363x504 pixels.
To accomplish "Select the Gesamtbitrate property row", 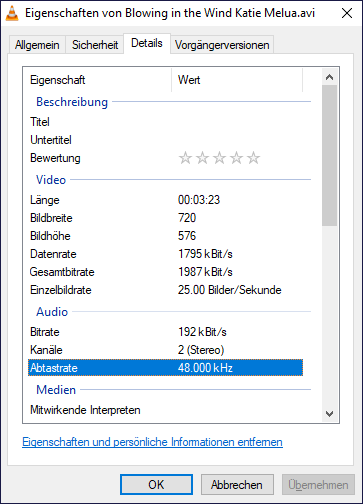I will (165, 272).
